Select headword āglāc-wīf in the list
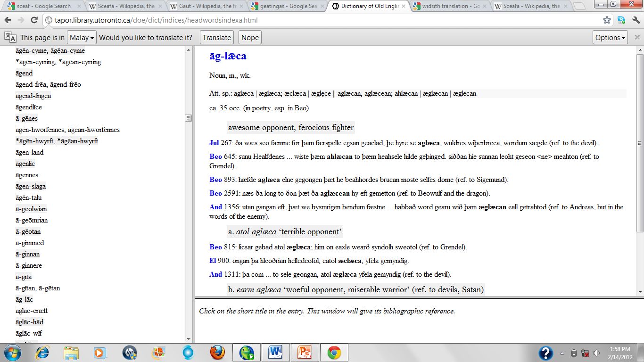644x362 pixels. (x=28, y=333)
